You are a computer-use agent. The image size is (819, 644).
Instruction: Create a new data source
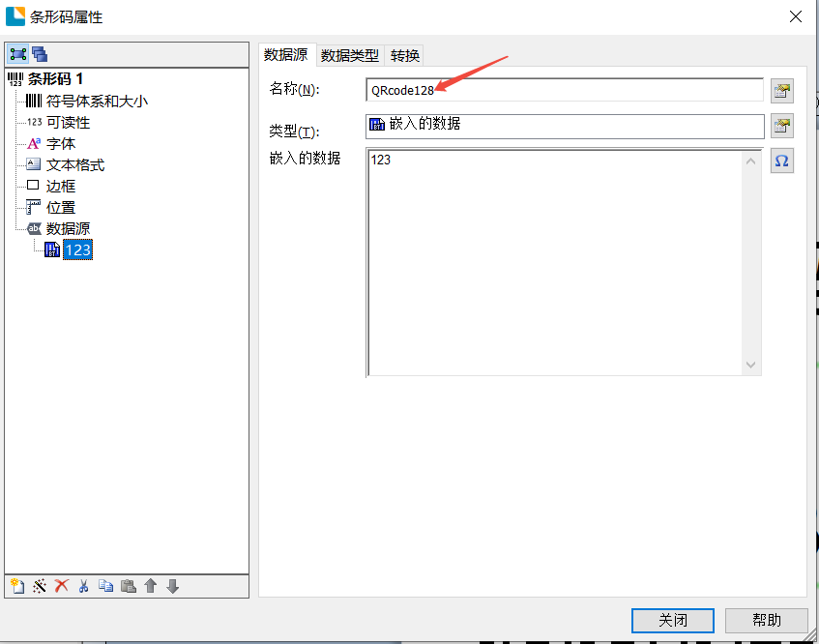pos(17,586)
